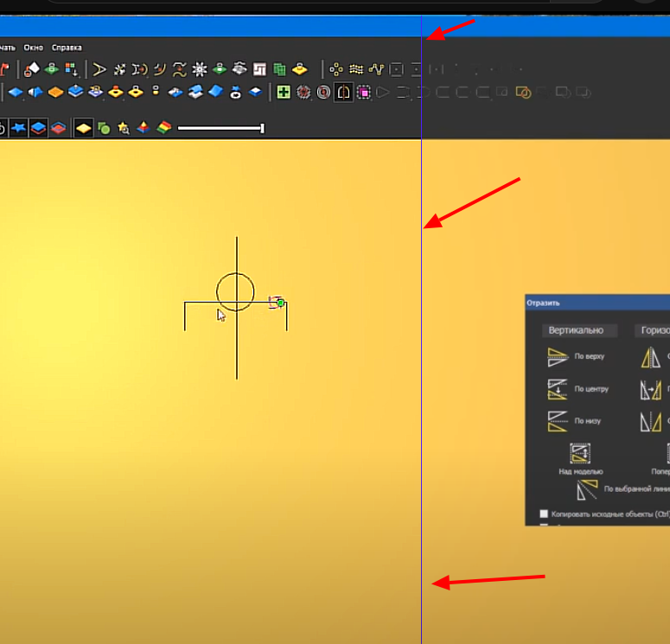Click the white diamond on blue plane icon

point(256,92)
